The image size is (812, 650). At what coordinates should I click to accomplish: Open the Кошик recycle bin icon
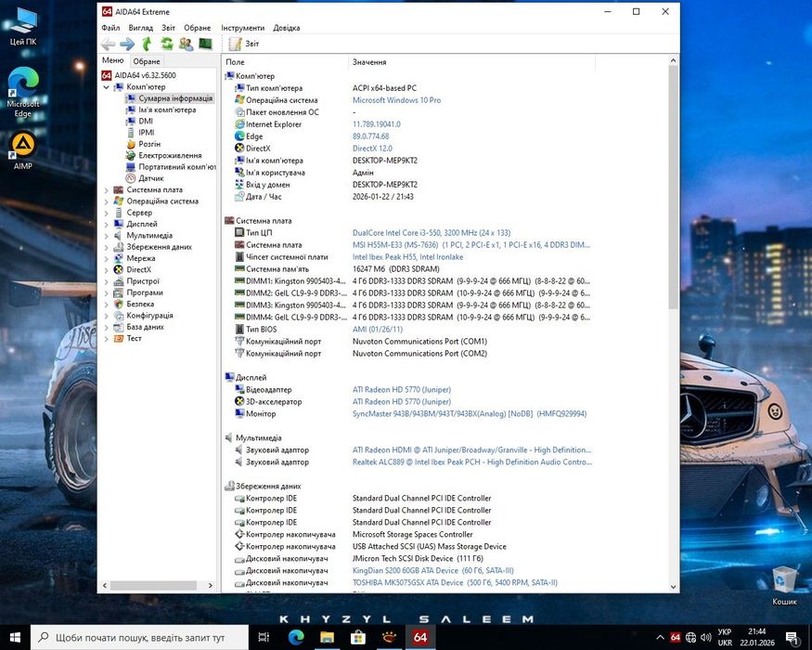pos(784,586)
